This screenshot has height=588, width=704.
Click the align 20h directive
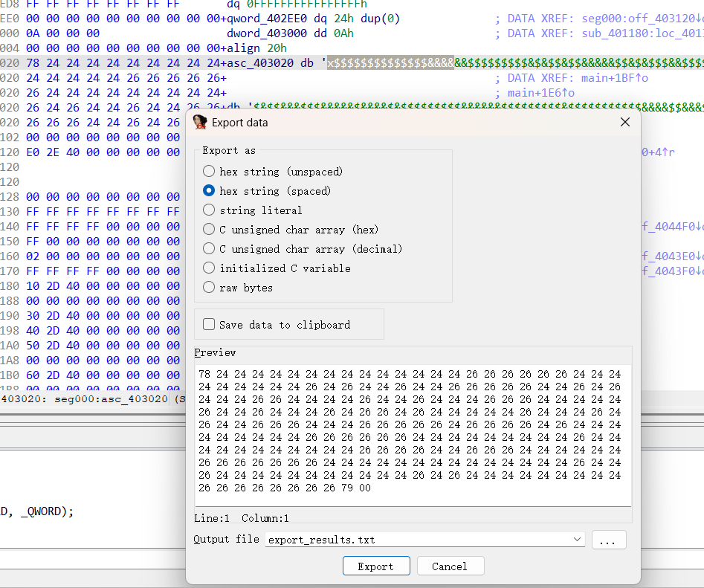(x=256, y=48)
